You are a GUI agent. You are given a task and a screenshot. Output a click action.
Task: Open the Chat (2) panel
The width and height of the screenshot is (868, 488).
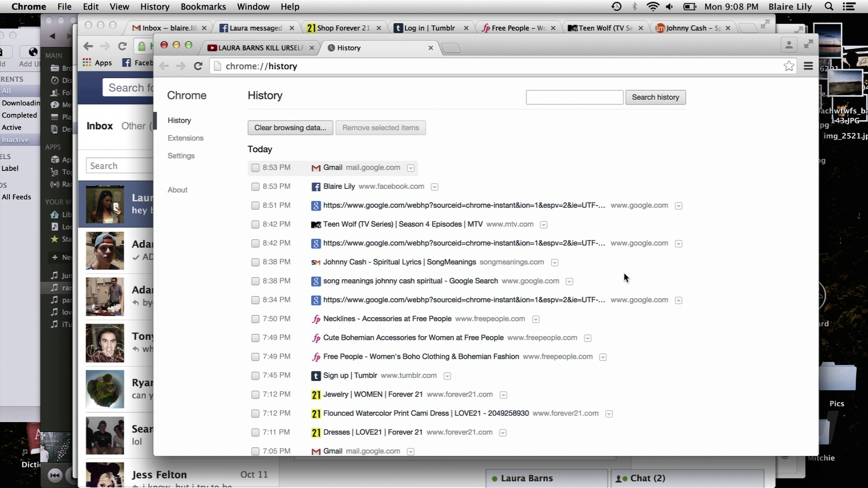[x=688, y=479]
